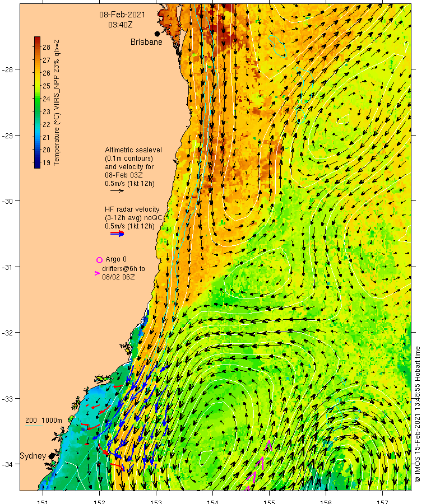The height and width of the screenshot is (504, 426).
Task: Click the Altimetric sealevel legend text
Action: pyautogui.click(x=133, y=150)
